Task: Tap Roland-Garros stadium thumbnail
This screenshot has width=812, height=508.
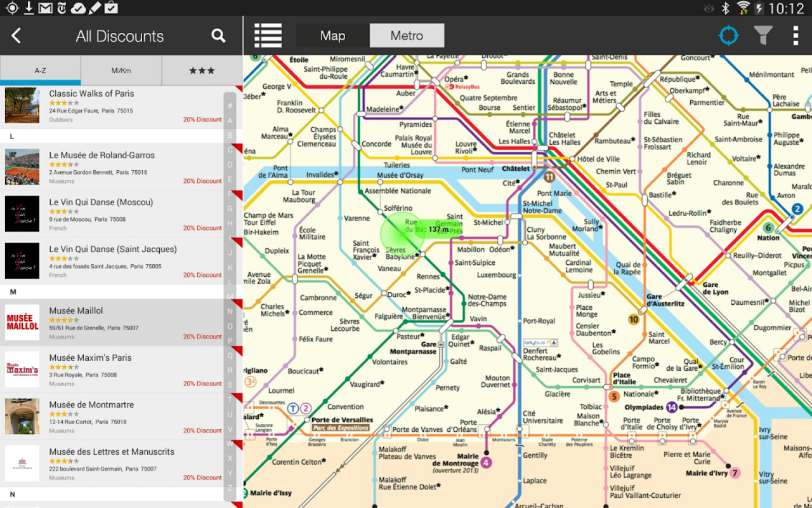Action: [22, 167]
